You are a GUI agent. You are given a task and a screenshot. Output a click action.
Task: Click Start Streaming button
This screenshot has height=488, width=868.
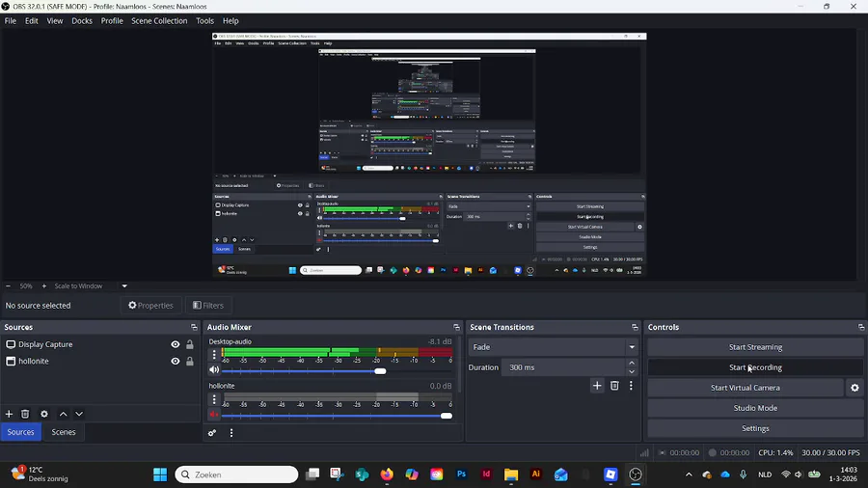[x=755, y=347]
